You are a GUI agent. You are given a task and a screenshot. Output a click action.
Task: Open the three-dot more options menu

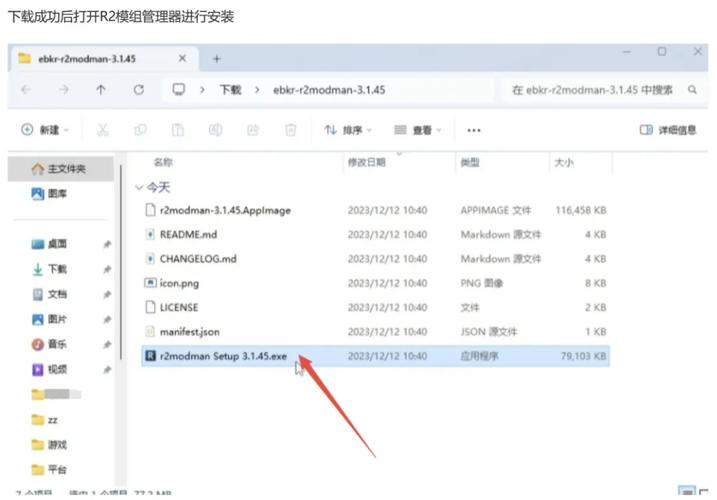(474, 130)
